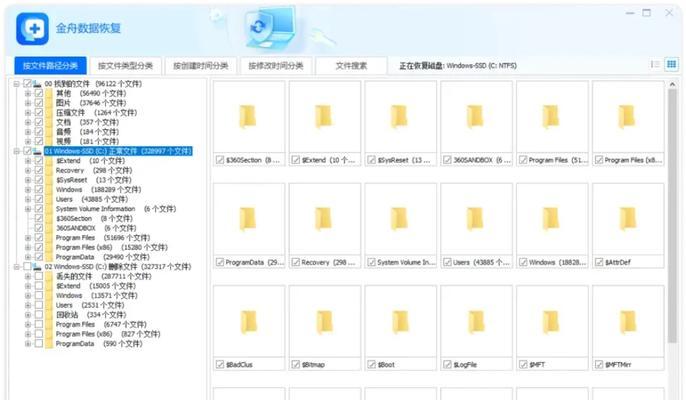Open the 按文件路径分类 tab
Screen dimensions: 686x400
tap(50, 66)
